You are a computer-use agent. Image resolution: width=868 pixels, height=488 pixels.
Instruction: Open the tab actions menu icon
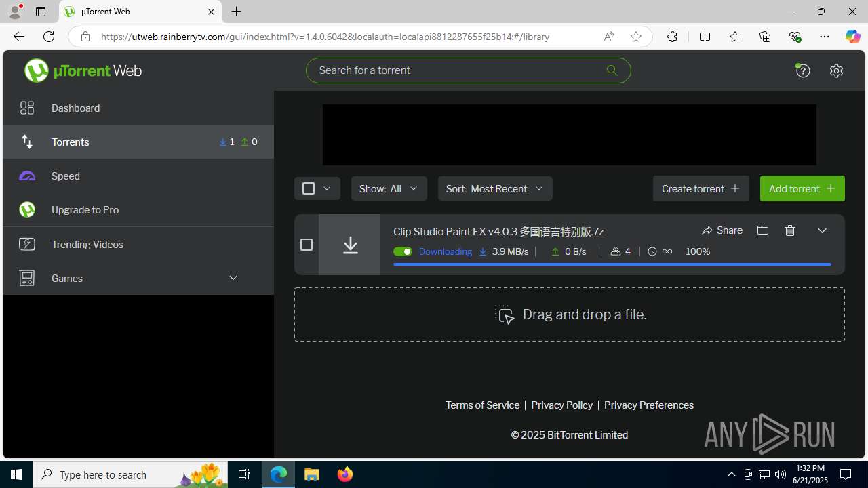(41, 12)
